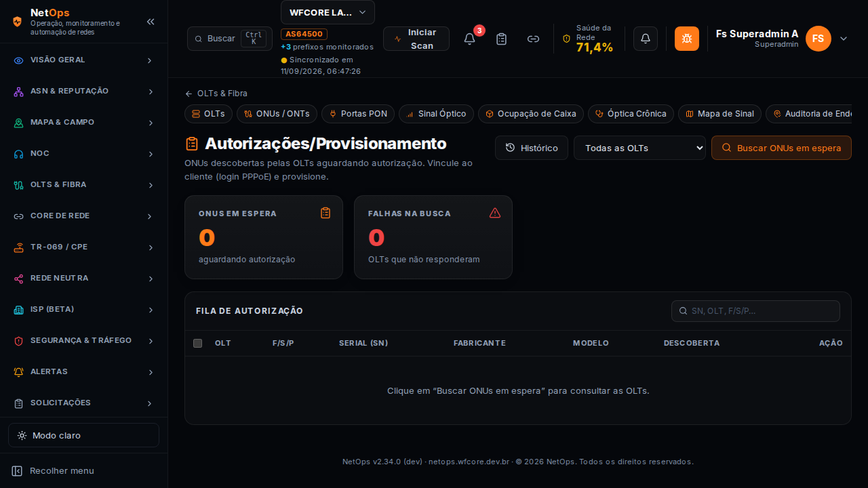Expand the Solicitações section
Screen dimensions: 868x488
(x=83, y=403)
